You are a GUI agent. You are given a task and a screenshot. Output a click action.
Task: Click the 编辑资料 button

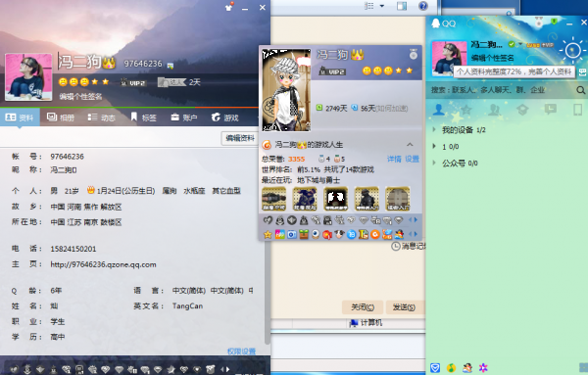[x=239, y=138]
